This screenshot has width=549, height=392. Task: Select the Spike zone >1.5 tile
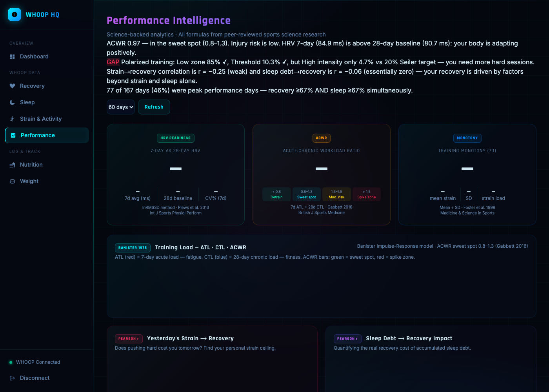point(367,194)
